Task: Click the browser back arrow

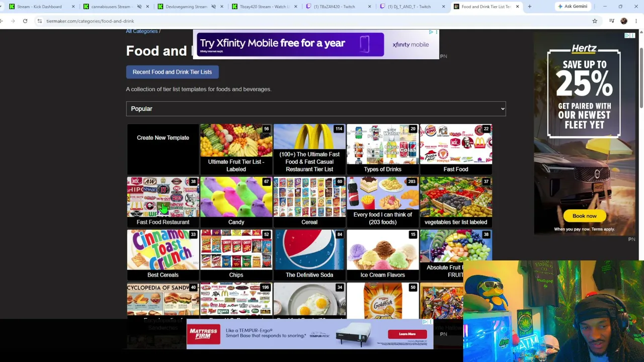Action: 2,21
